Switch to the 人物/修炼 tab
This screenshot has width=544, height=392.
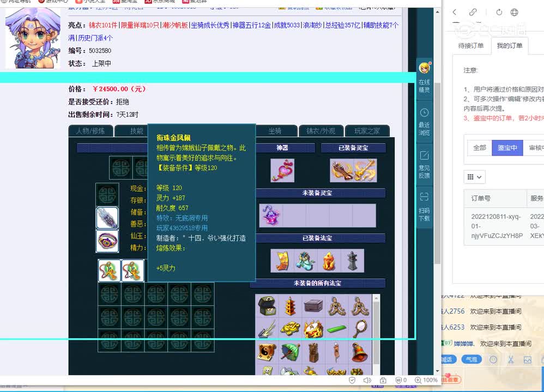click(90, 131)
